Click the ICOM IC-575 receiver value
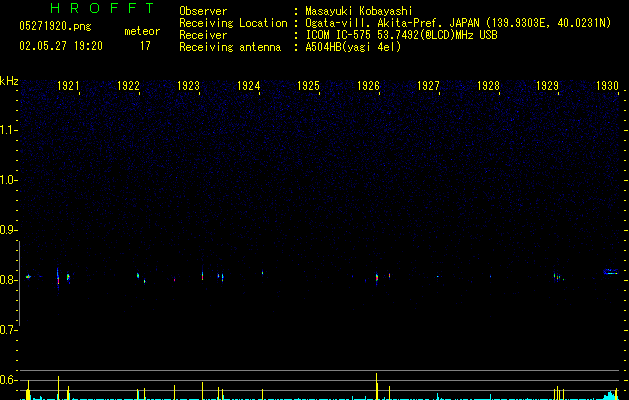 click(x=401, y=35)
